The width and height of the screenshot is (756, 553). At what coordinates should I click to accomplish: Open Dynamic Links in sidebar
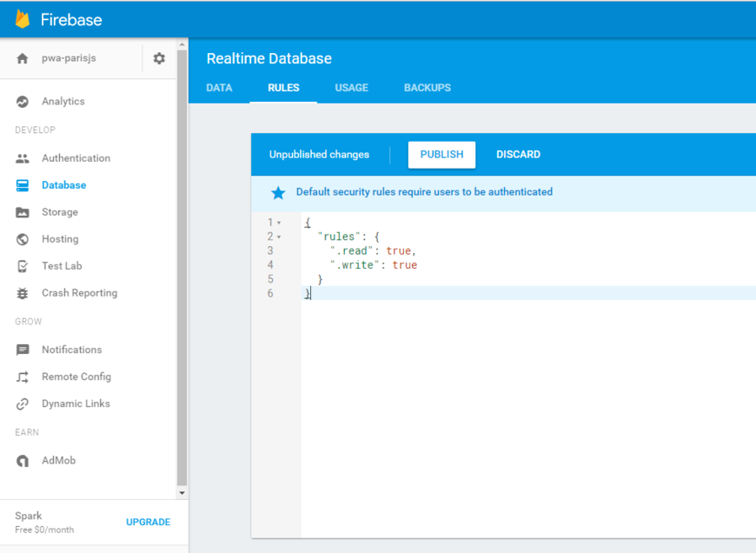(x=76, y=403)
